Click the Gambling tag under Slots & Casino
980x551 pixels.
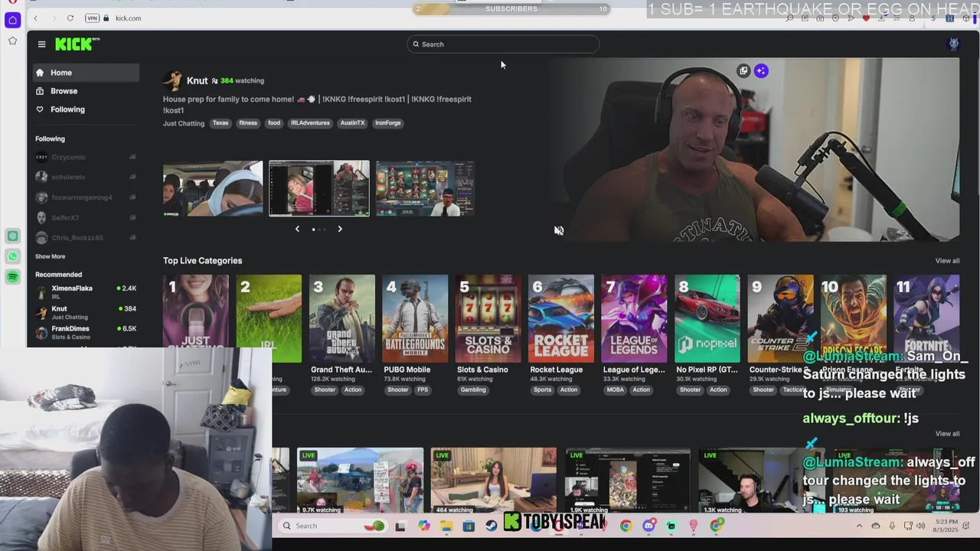pyautogui.click(x=473, y=390)
